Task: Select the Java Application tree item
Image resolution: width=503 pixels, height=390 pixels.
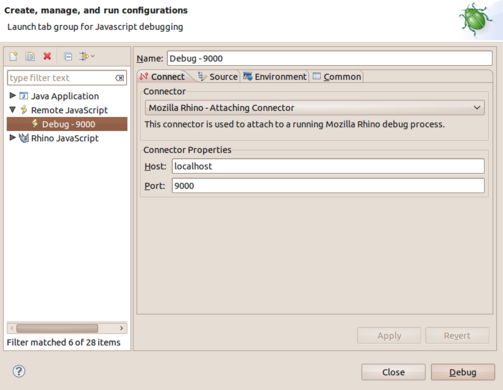Action: coord(65,96)
